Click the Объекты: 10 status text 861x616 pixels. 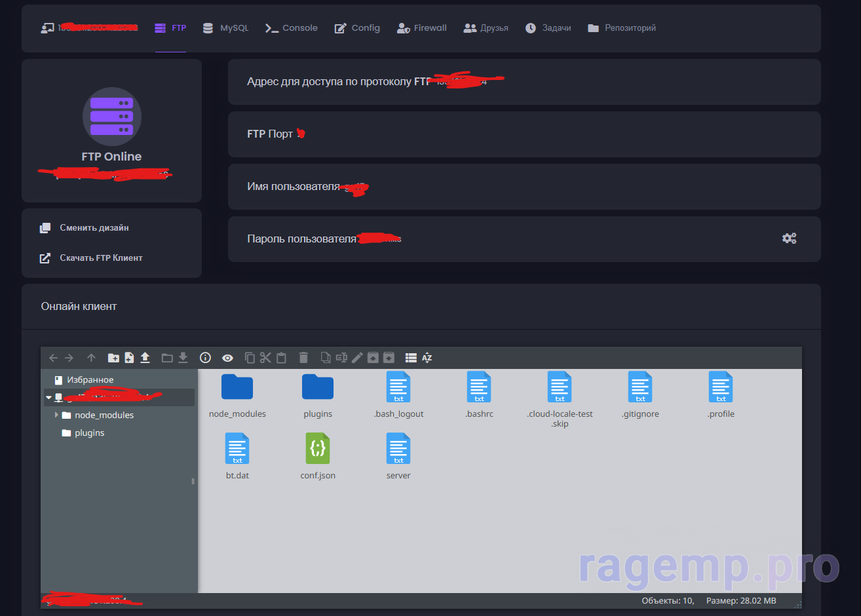click(x=668, y=601)
